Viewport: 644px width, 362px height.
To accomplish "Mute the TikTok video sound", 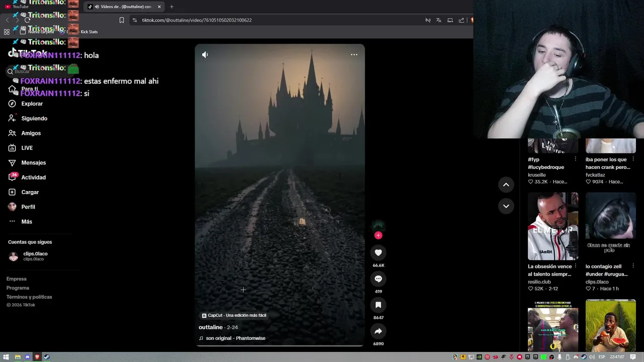I will (x=205, y=54).
